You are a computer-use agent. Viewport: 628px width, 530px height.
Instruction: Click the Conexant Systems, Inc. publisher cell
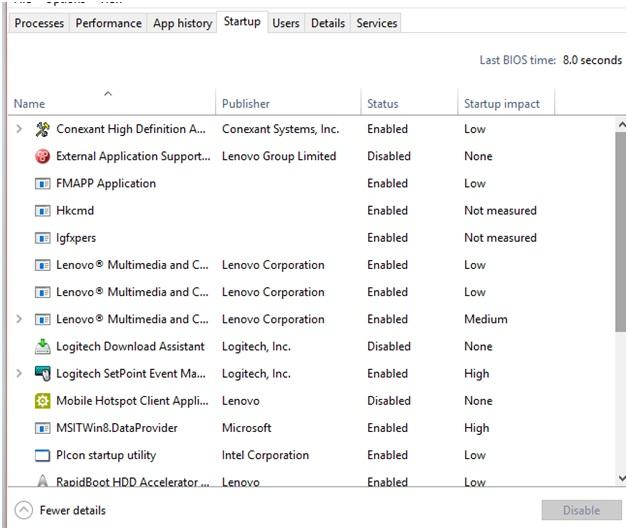click(280, 129)
